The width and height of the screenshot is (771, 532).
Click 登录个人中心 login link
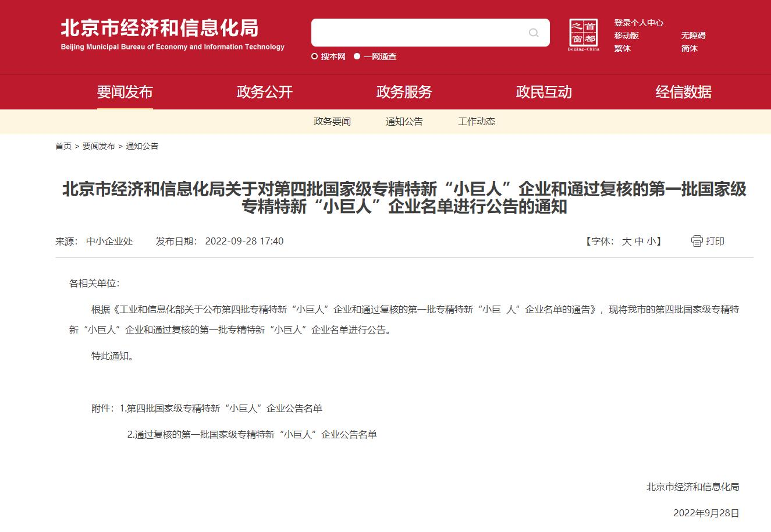tap(638, 23)
